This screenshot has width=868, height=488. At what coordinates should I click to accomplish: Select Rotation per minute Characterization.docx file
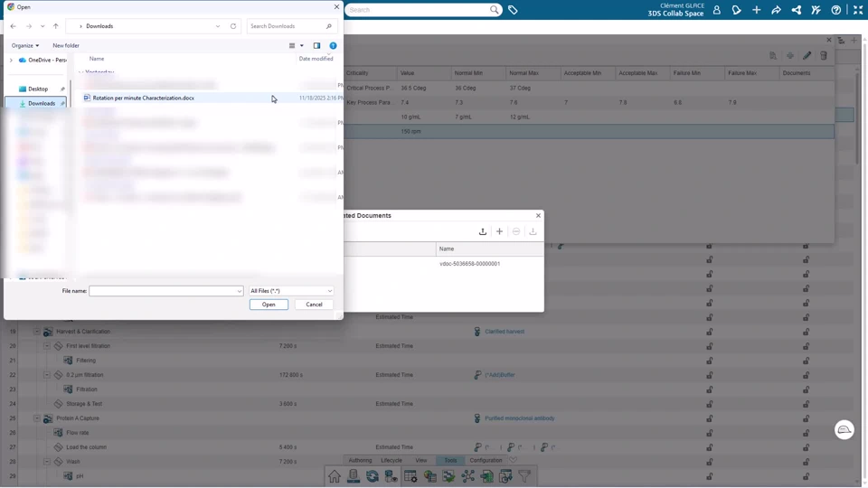coord(143,98)
